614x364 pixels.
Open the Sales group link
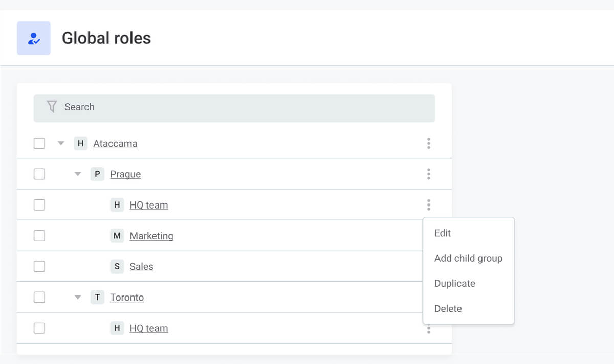pyautogui.click(x=141, y=266)
